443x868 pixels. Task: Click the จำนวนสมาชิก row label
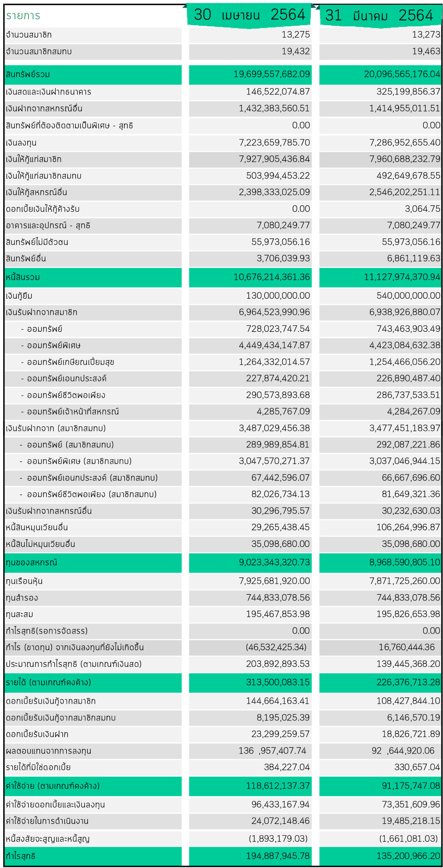tap(29, 35)
